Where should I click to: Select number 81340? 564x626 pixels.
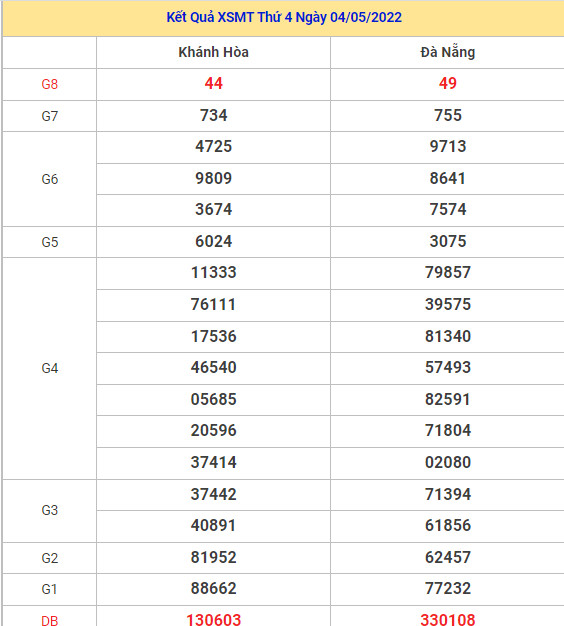[448, 337]
